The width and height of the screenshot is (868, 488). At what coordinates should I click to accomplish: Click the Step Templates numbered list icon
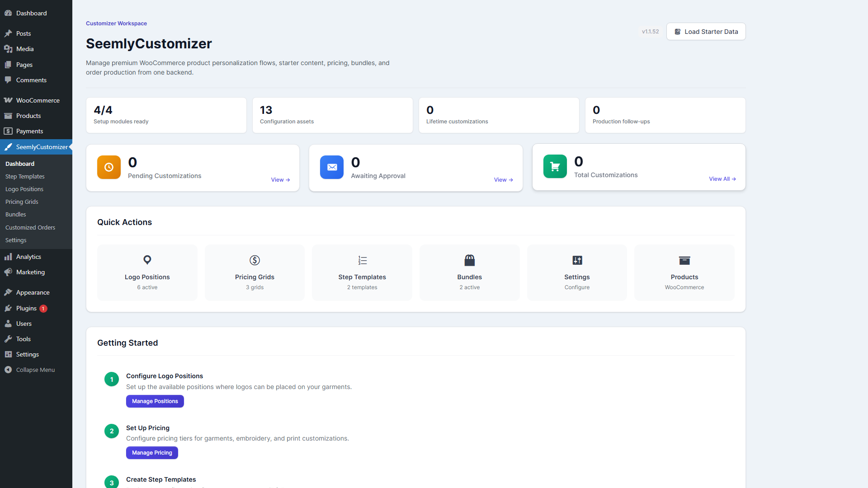[x=362, y=260]
